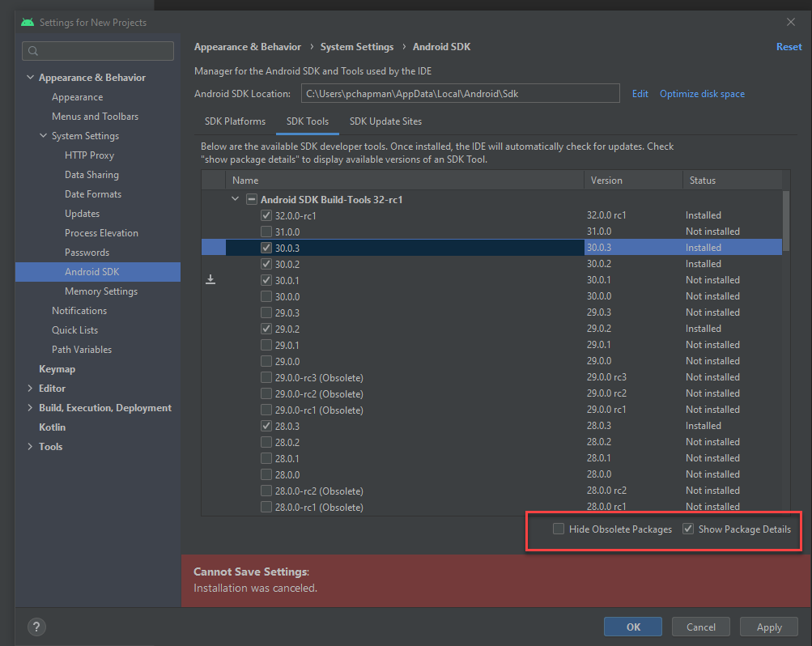This screenshot has height=646, width=812.
Task: Uncheck the 28.0.3 checkbox
Action: (266, 426)
